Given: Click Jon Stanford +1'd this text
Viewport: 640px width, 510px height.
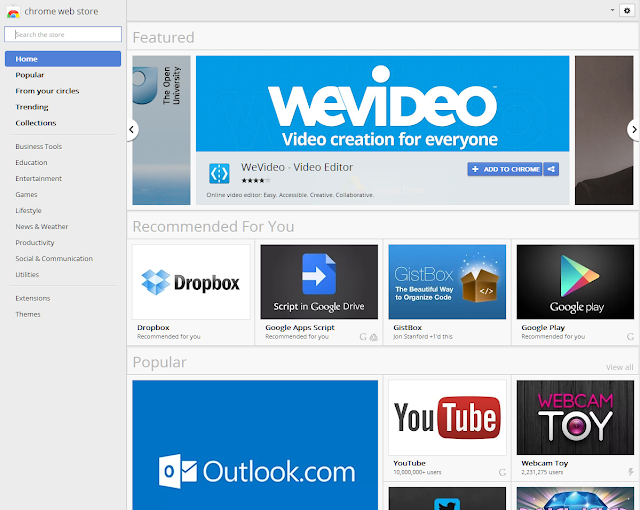Looking at the screenshot, I should click(x=423, y=337).
